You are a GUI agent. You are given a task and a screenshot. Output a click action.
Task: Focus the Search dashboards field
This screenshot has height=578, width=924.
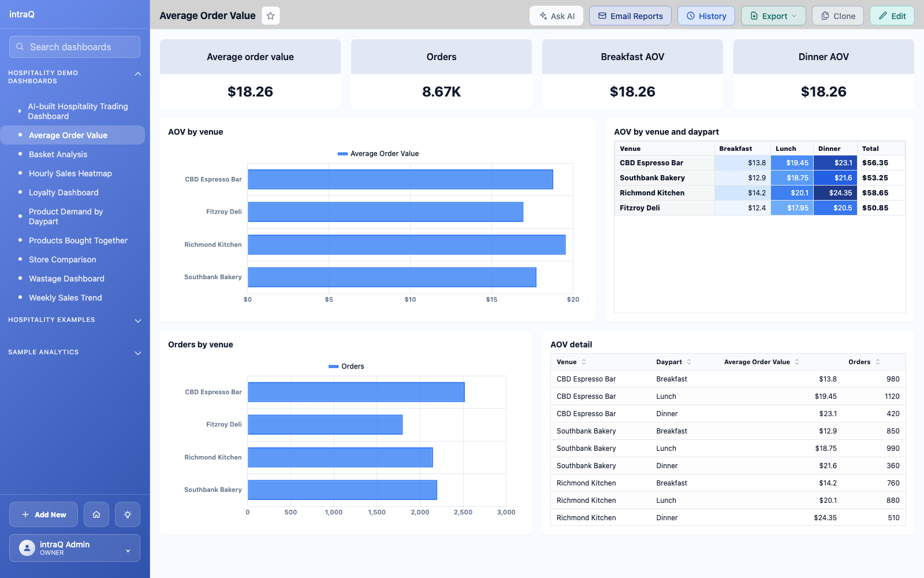pyautogui.click(x=74, y=47)
